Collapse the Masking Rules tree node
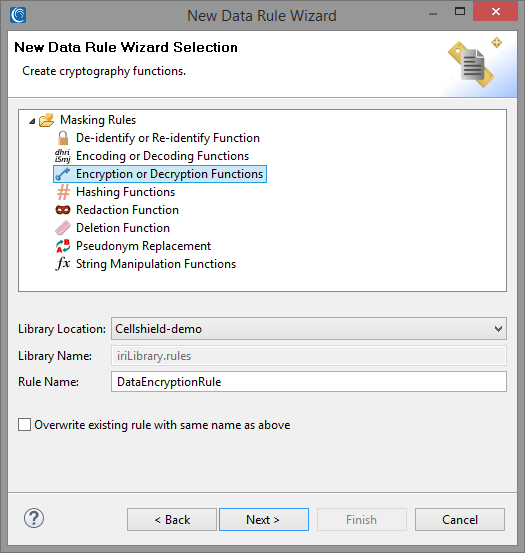Viewport: 525px width, 553px height. (32, 121)
